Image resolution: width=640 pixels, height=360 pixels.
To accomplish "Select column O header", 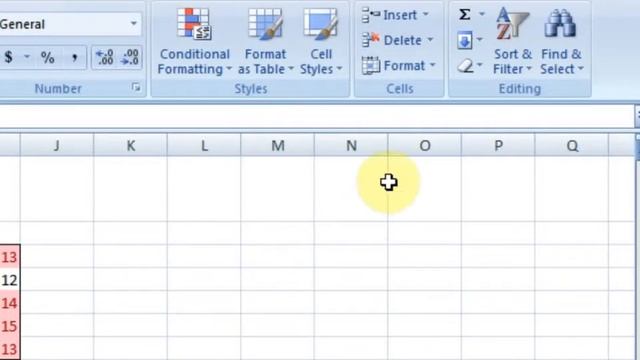I will [x=424, y=145].
